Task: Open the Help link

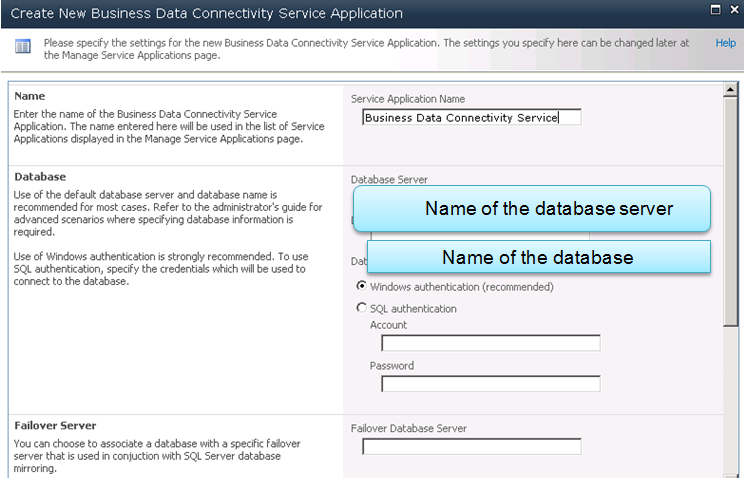Action: coord(725,44)
